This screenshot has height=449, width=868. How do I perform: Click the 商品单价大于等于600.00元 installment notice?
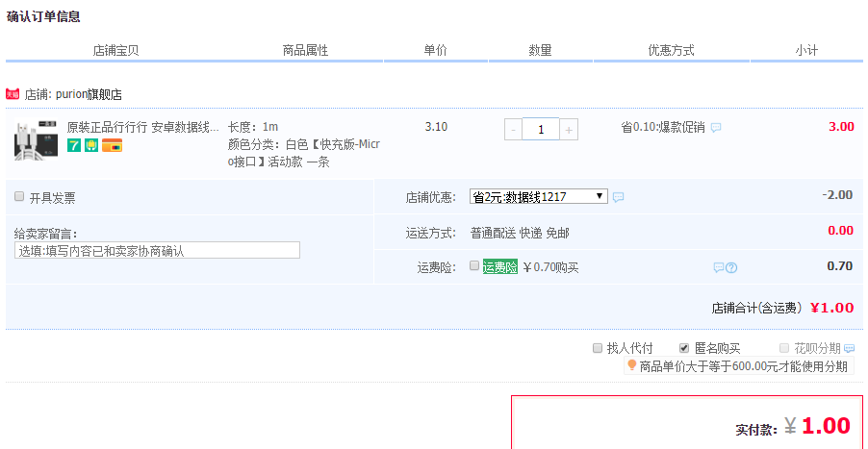[x=744, y=366]
